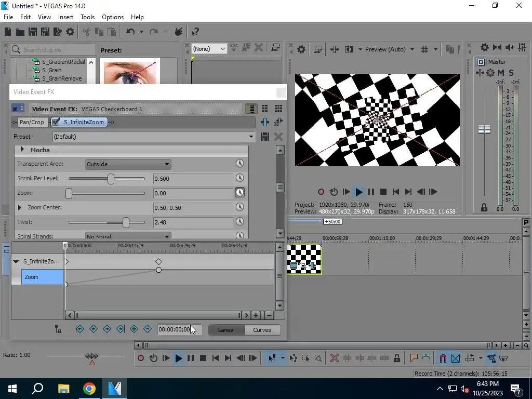Disable the S_InfiniteZoom effect checkbox

coord(56,122)
